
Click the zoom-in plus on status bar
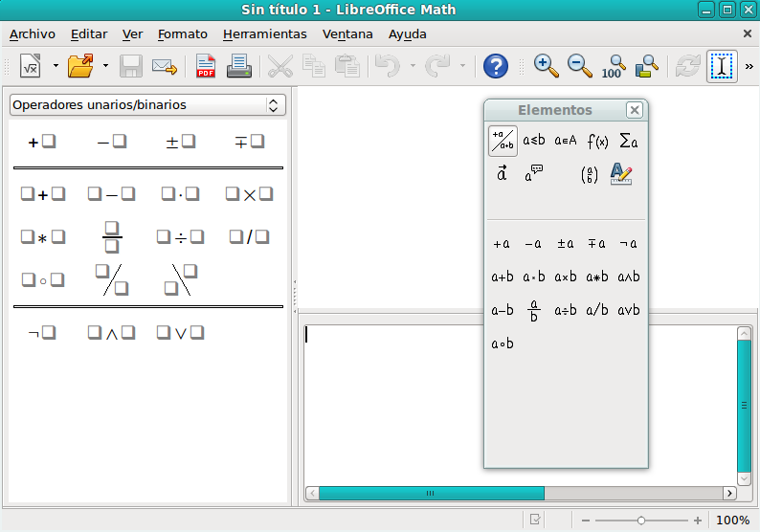pos(698,521)
